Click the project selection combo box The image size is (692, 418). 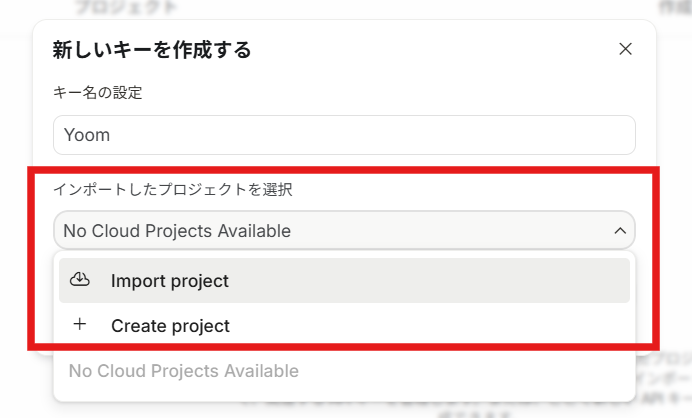click(344, 231)
